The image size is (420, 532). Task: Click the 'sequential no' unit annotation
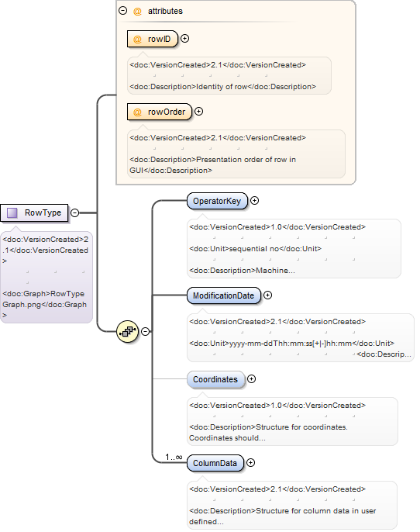pos(255,249)
